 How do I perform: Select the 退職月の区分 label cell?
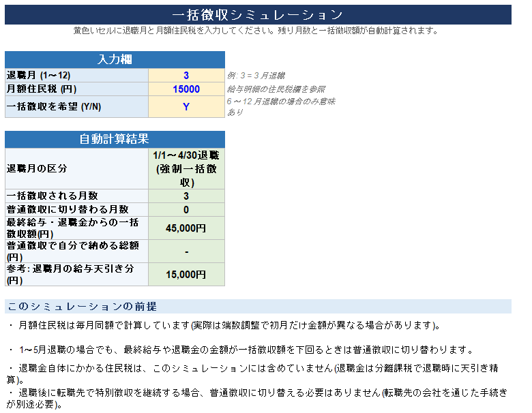(x=76, y=168)
